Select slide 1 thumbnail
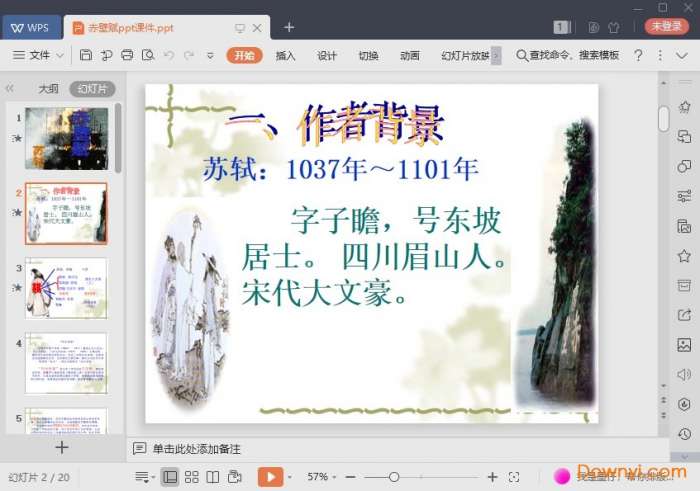Image resolution: width=700 pixels, height=491 pixels. (x=67, y=138)
